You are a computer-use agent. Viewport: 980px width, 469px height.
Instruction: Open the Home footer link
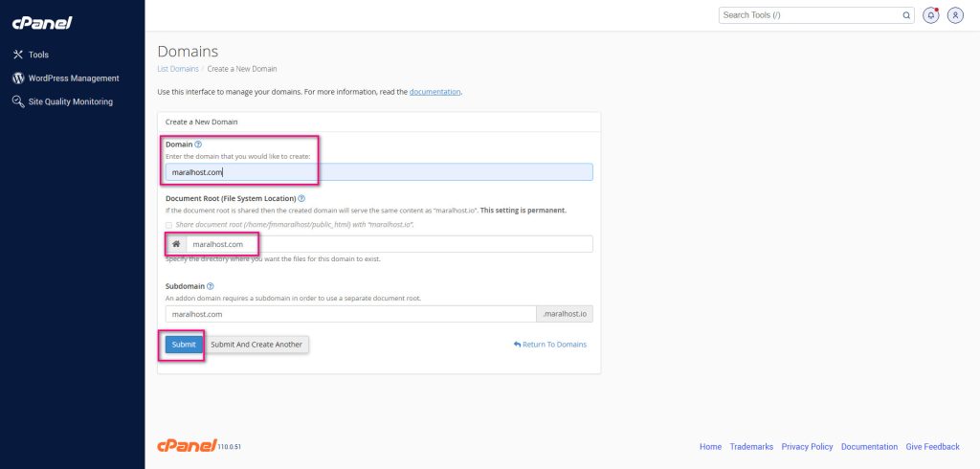pos(710,446)
